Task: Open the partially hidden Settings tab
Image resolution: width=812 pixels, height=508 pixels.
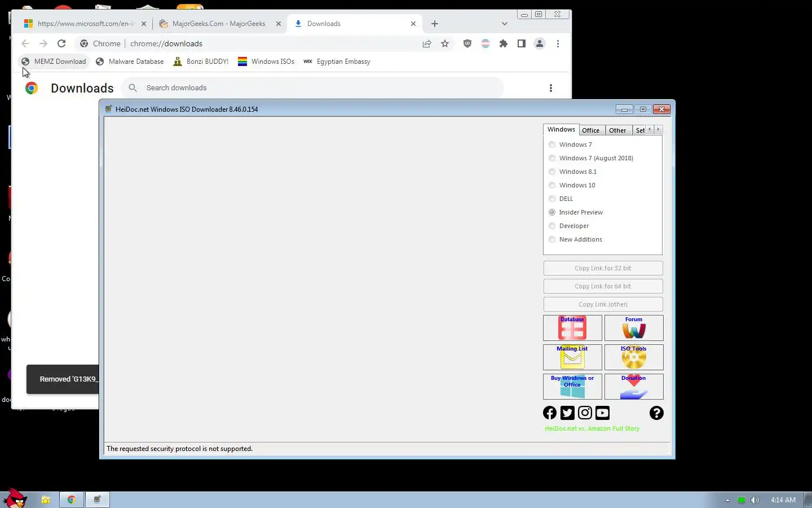Action: (639, 130)
